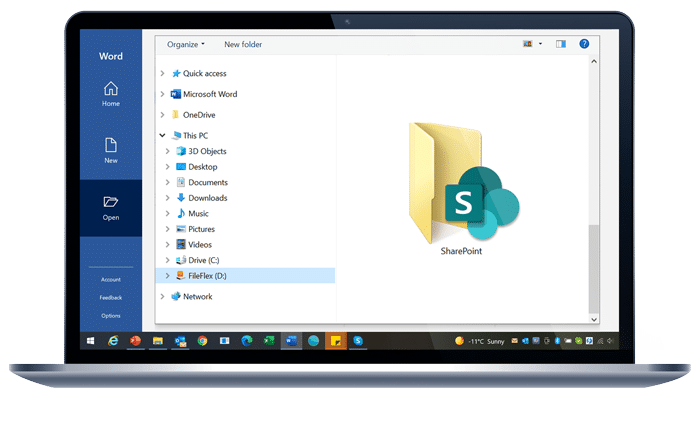This screenshot has width=700, height=438.
Task: Select the Pictures folder
Action: (x=196, y=229)
